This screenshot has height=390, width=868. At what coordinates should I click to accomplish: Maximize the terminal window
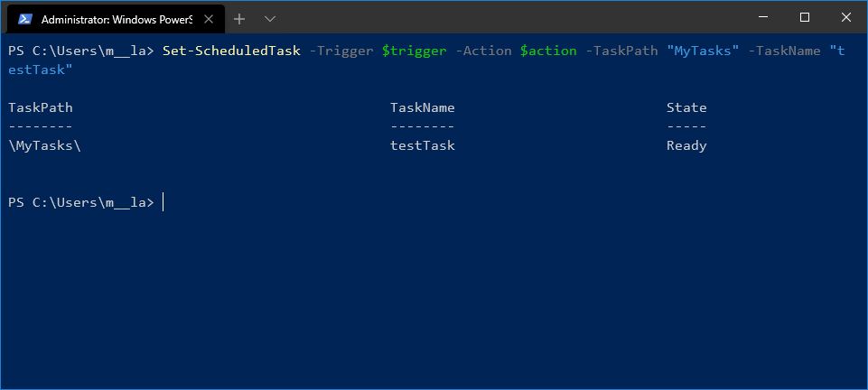pos(805,17)
